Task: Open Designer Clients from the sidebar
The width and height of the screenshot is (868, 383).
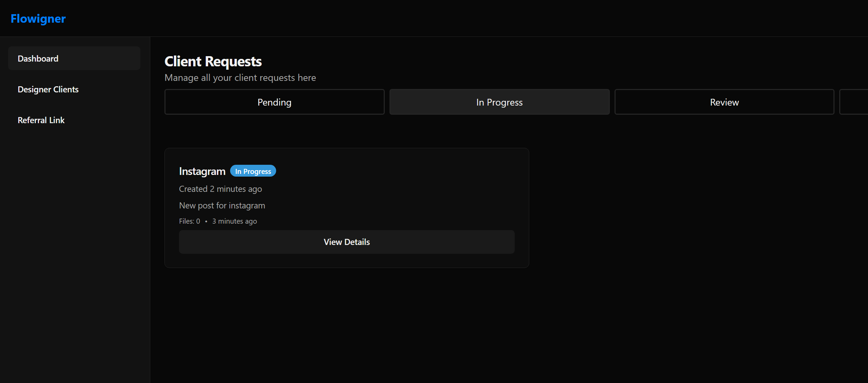Action: click(x=48, y=89)
